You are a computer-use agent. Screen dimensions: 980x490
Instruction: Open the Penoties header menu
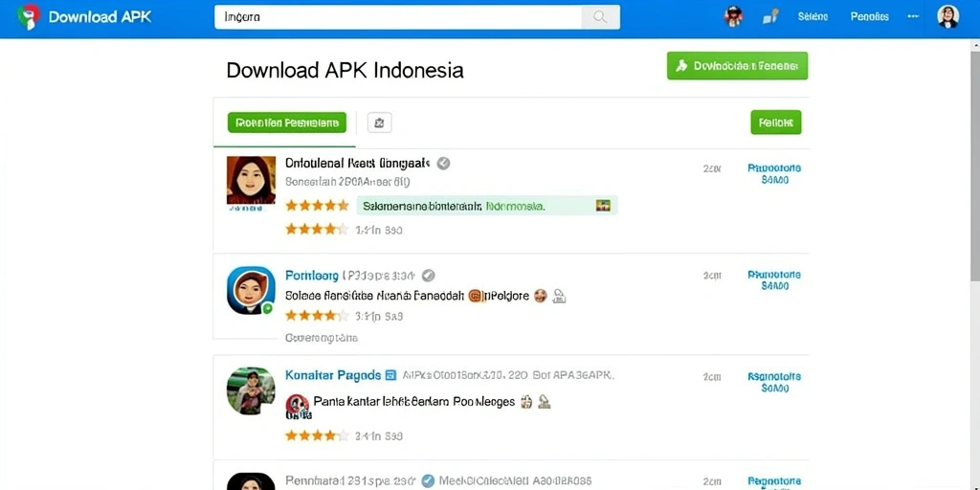pyautogui.click(x=869, y=17)
